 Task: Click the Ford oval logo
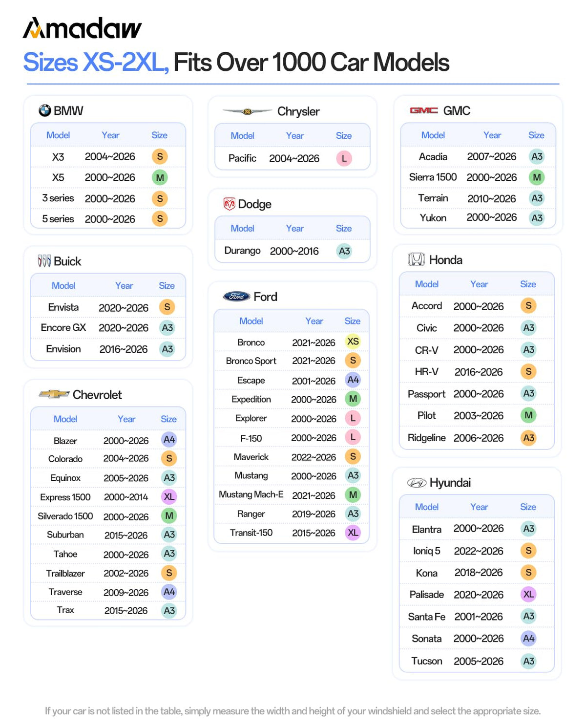click(x=237, y=296)
